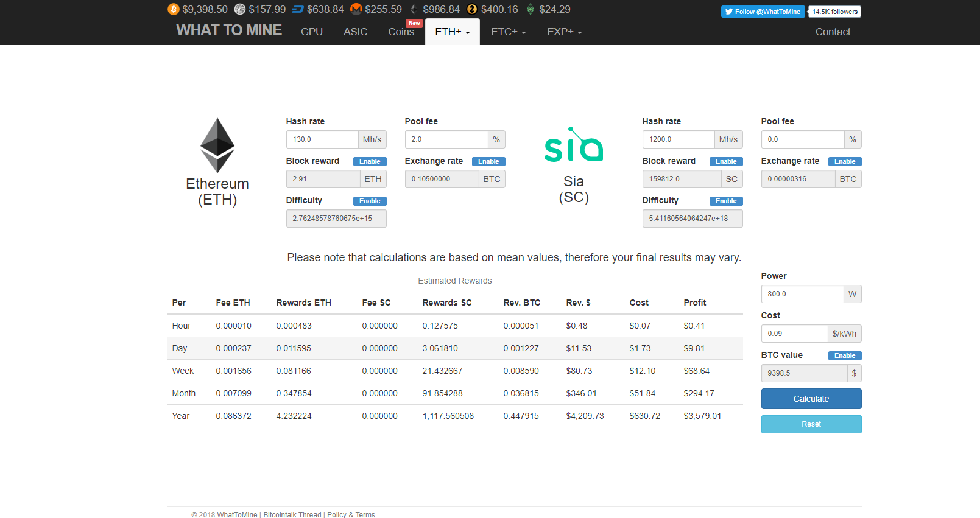Click the Dash icon in the price ticker
Image resolution: width=980 pixels, height=518 pixels.
(298, 9)
